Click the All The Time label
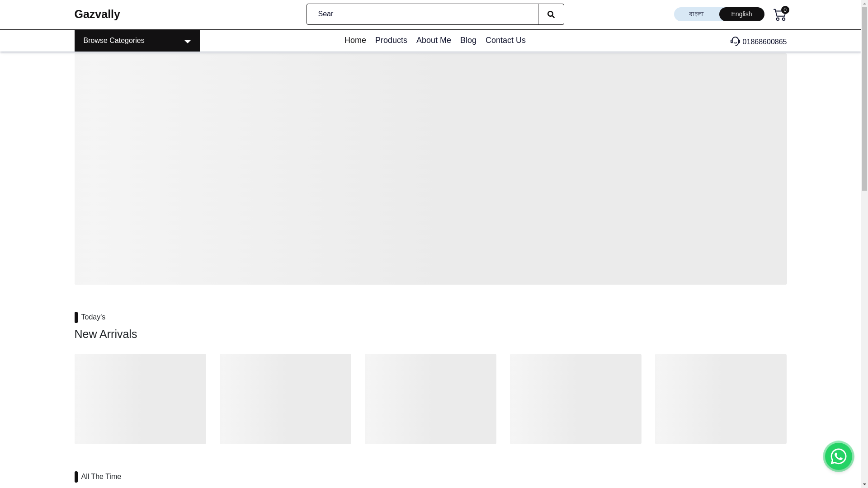 click(x=101, y=477)
